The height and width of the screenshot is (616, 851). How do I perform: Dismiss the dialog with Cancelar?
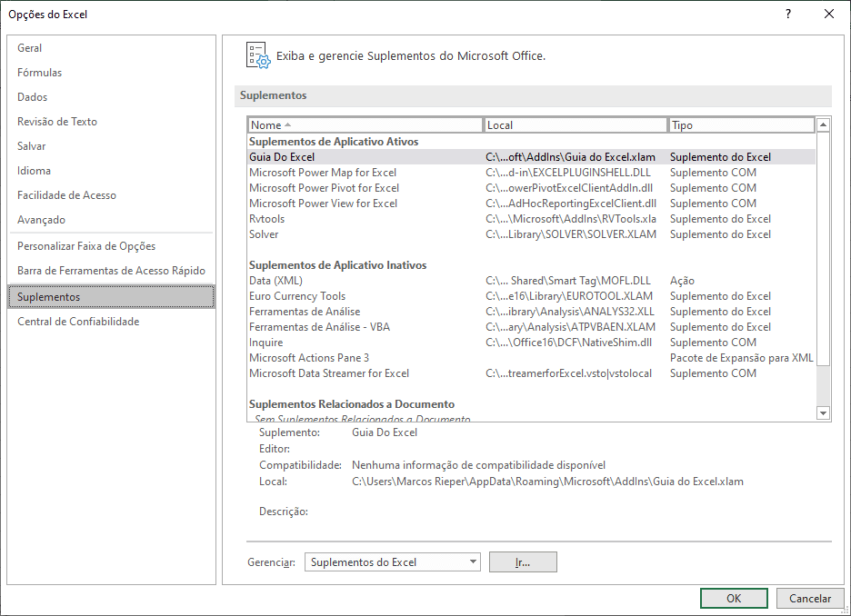coord(809,598)
